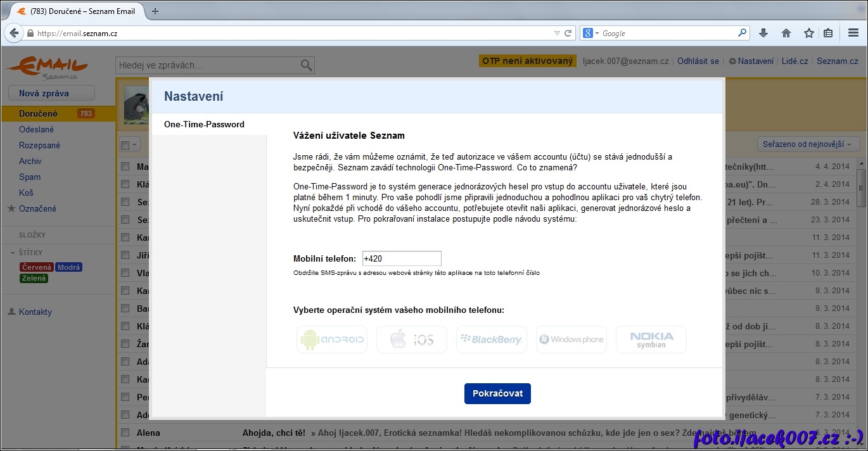
Task: Go to the browser home icon
Action: [x=786, y=33]
